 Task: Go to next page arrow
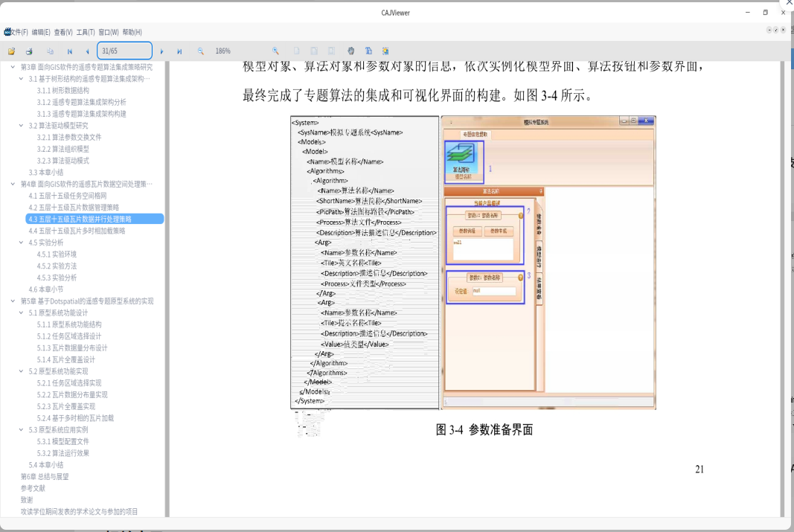click(x=162, y=51)
